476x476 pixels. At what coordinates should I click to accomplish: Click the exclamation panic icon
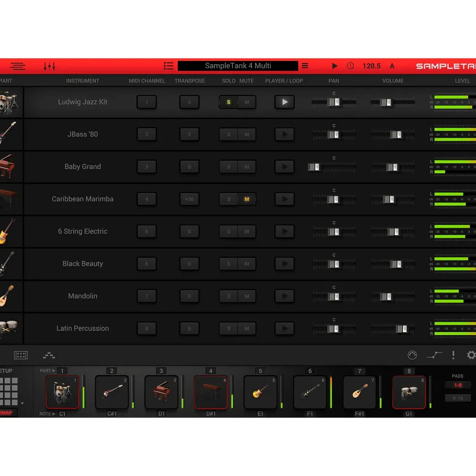click(x=453, y=355)
